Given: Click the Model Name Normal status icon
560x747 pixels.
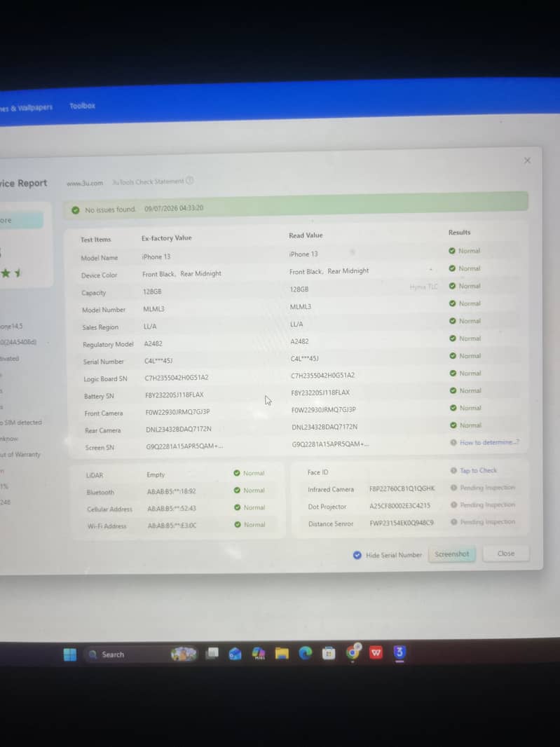Looking at the screenshot, I should (x=452, y=251).
